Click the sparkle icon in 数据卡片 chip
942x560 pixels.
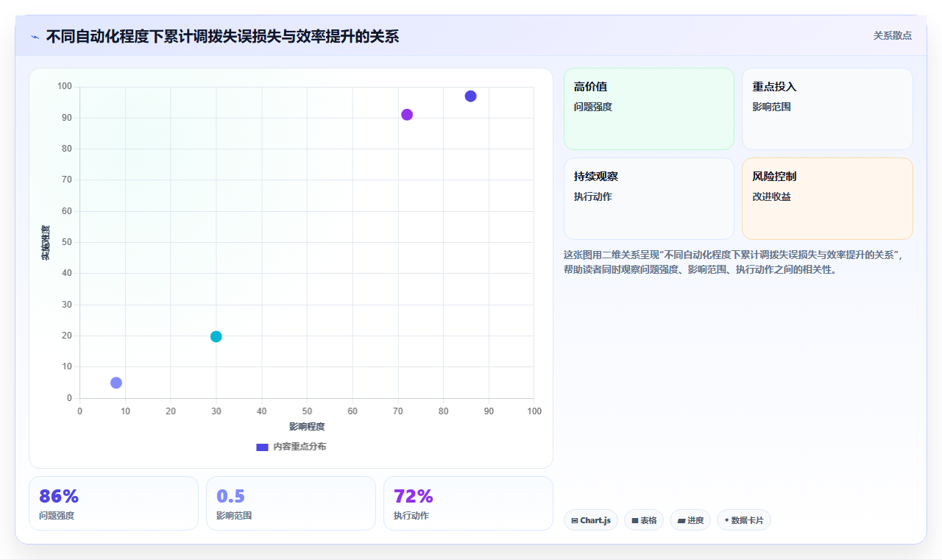[x=726, y=520]
